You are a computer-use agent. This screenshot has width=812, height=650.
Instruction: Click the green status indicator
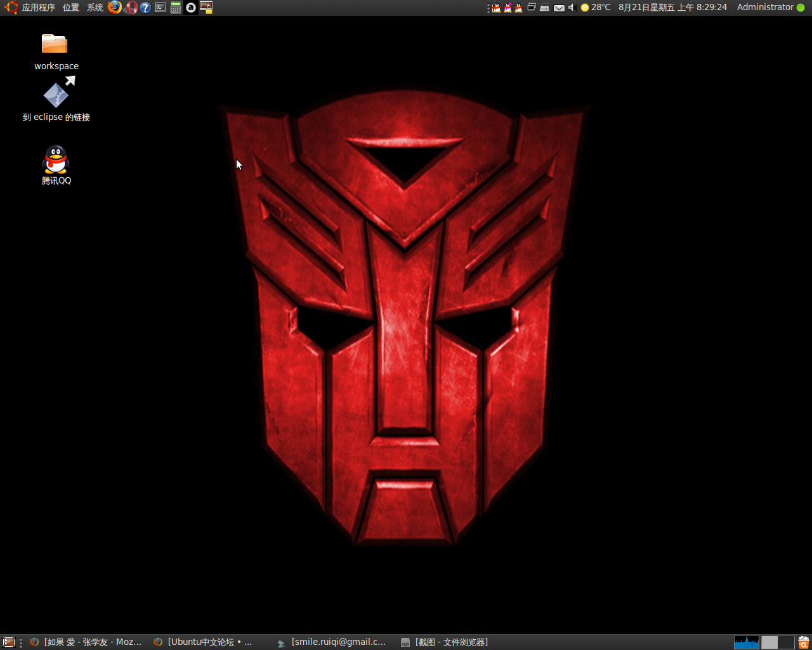(x=801, y=8)
